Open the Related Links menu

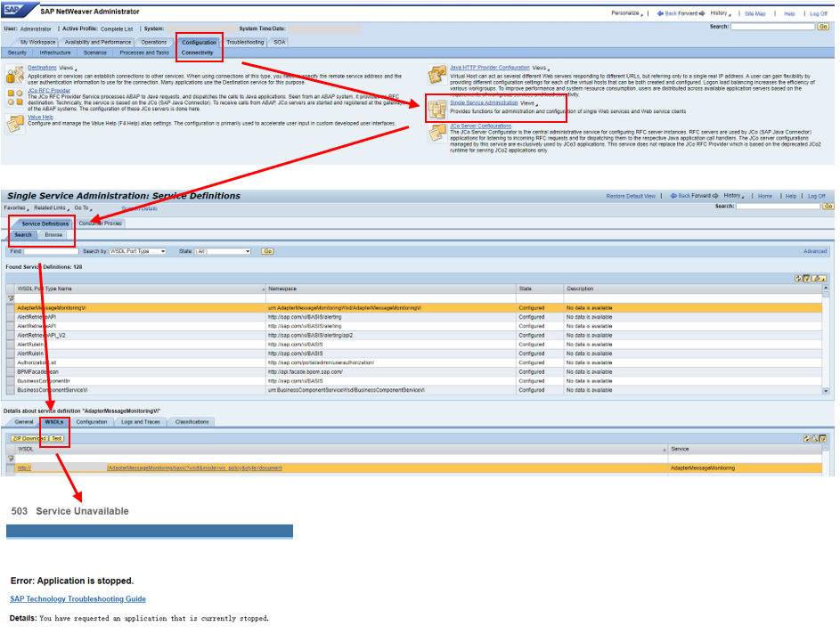(52, 207)
